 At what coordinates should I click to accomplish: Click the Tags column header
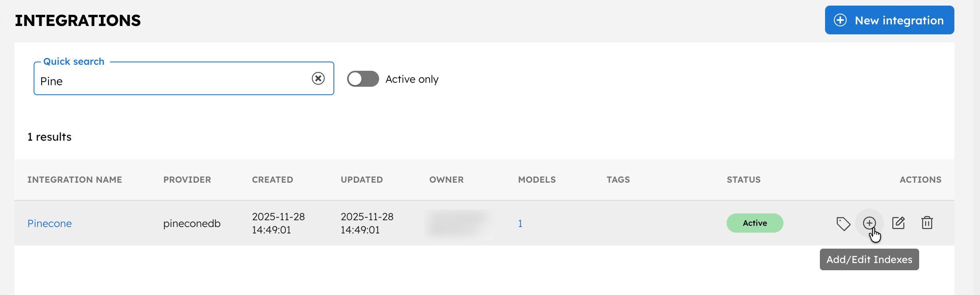[x=618, y=179]
